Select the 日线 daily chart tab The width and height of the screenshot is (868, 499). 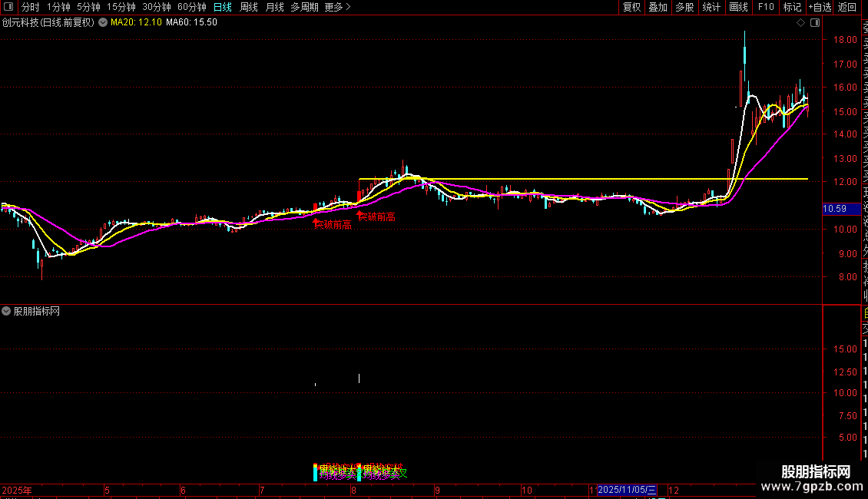click(x=223, y=7)
